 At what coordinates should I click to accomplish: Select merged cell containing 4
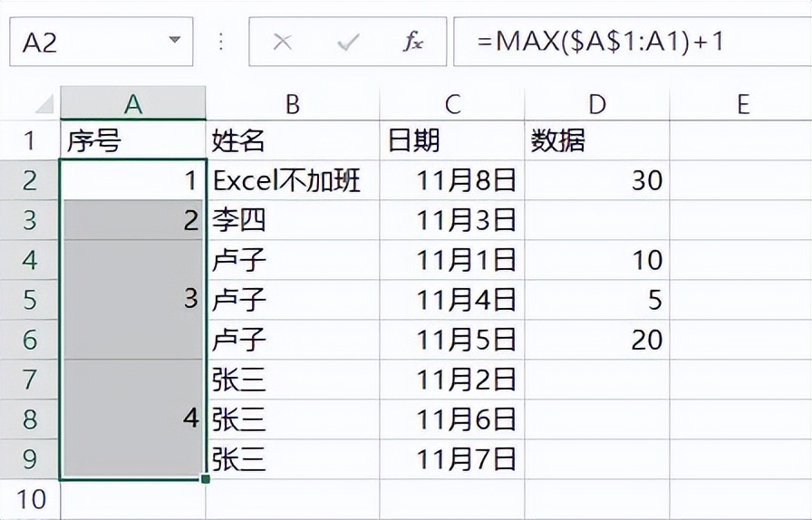click(x=133, y=419)
